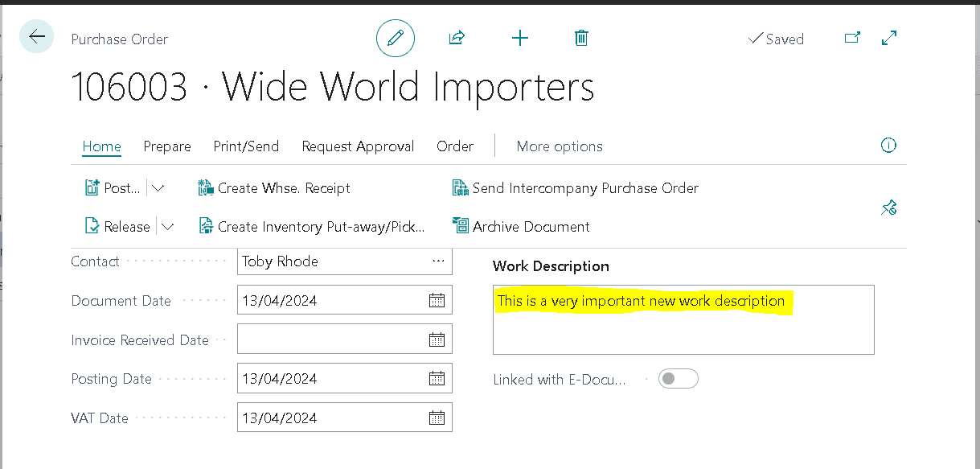The height and width of the screenshot is (469, 980).
Task: Click the information circle icon
Action: pos(888,146)
